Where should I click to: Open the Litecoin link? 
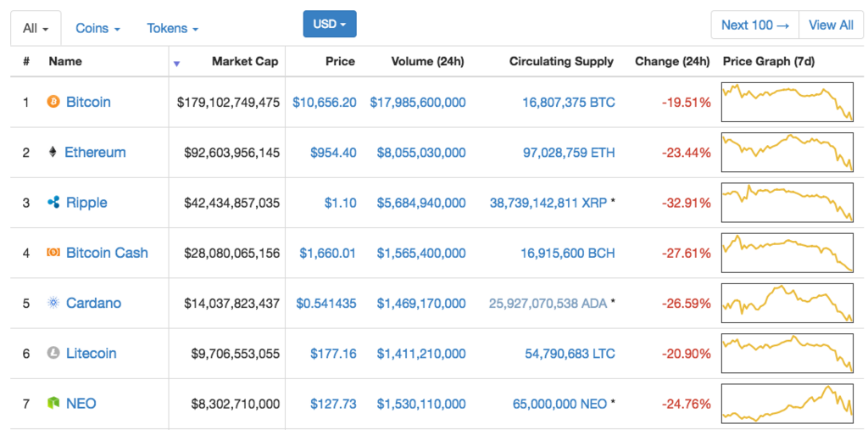[x=92, y=354]
